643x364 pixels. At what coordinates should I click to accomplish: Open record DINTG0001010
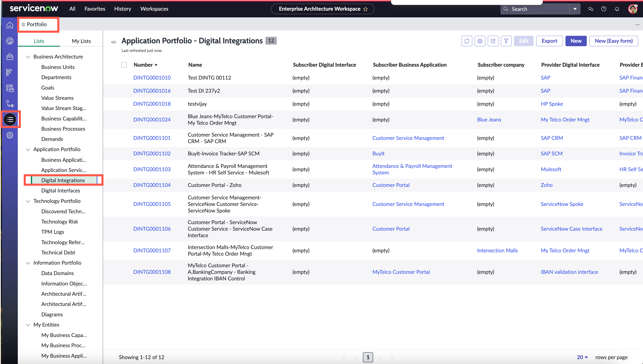(x=152, y=78)
